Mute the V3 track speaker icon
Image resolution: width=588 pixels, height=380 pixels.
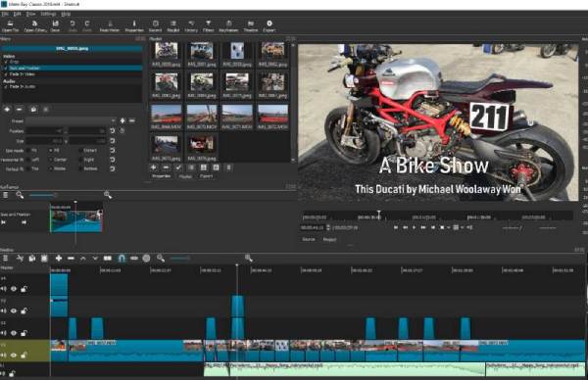click(3, 311)
